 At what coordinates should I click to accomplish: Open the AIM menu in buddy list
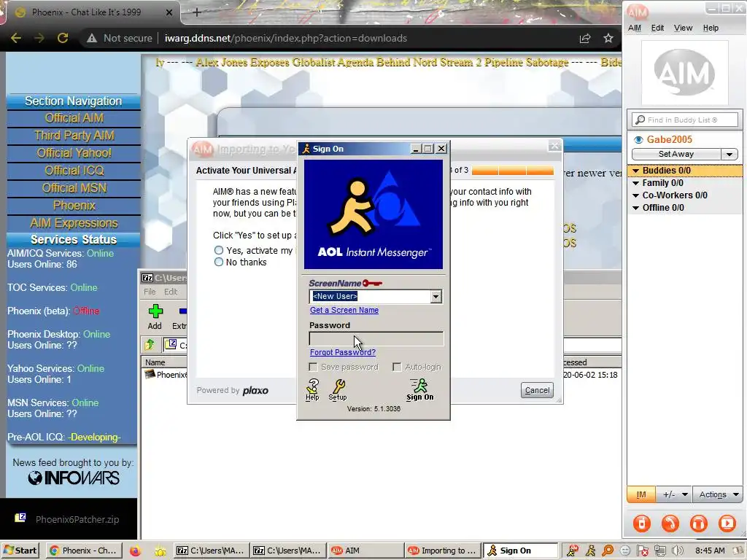634,28
